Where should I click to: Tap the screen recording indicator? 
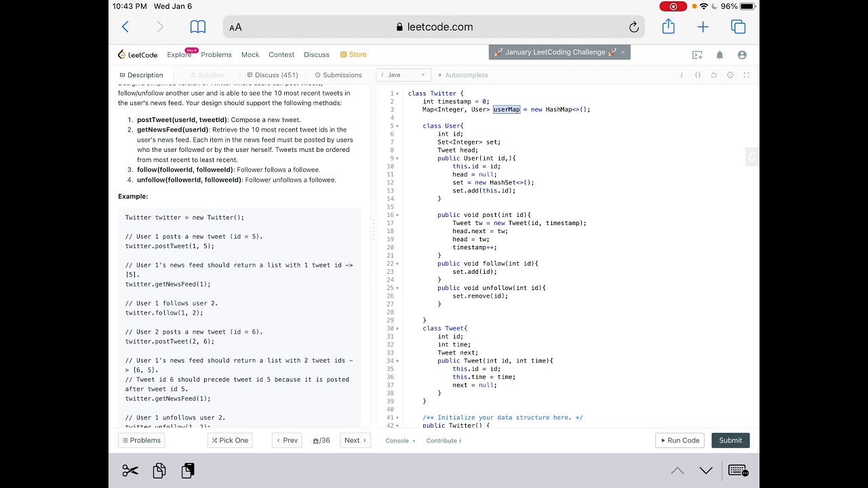click(x=673, y=6)
